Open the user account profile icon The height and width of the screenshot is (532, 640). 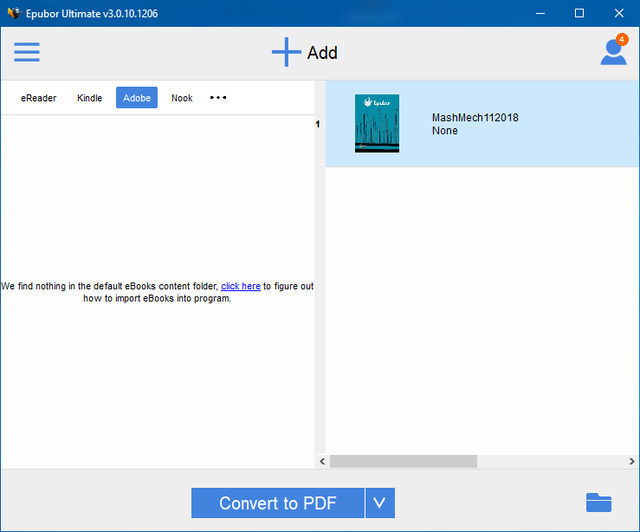pos(612,54)
